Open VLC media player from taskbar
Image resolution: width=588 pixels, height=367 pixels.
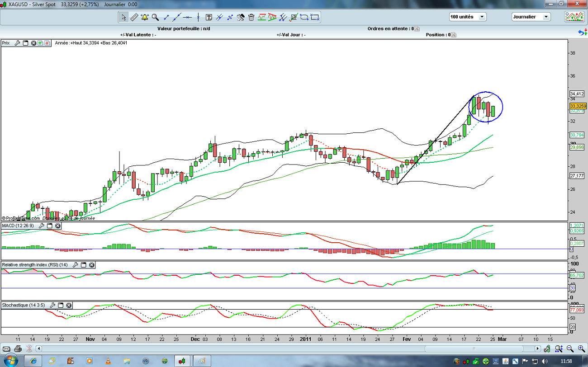pos(108,361)
